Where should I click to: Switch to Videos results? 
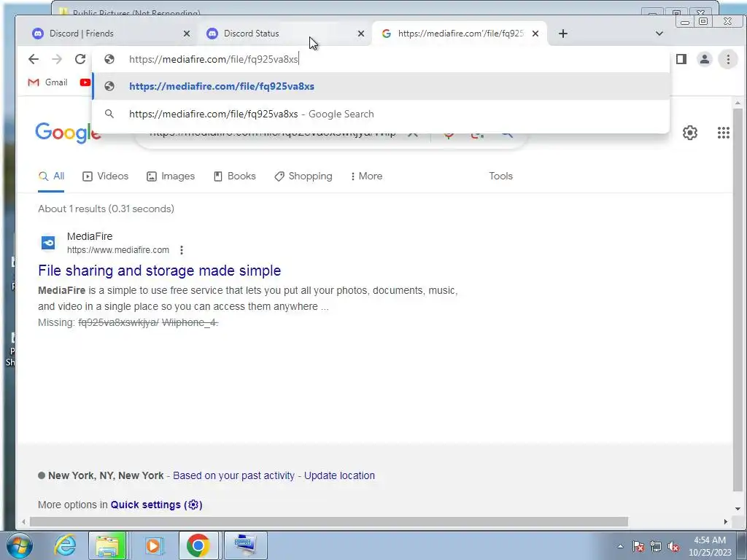click(105, 176)
